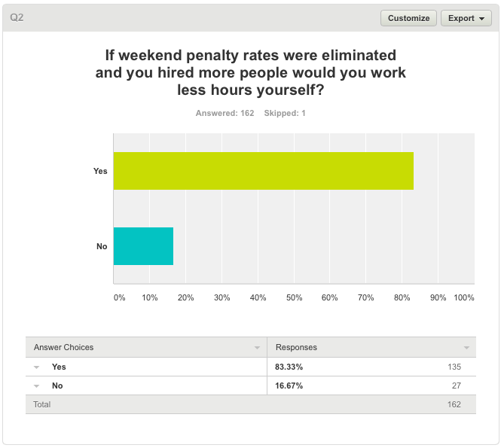
Task: Click the 83.33% response value
Action: [x=289, y=367]
